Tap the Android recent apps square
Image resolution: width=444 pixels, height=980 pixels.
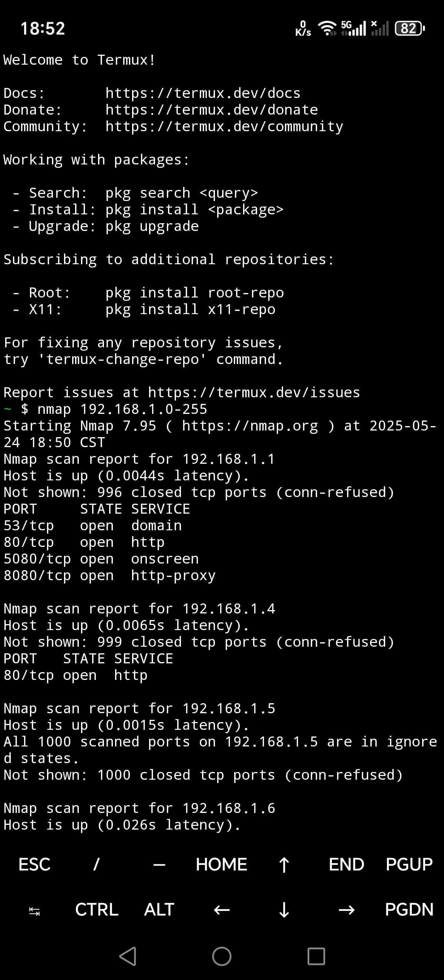pos(316,956)
